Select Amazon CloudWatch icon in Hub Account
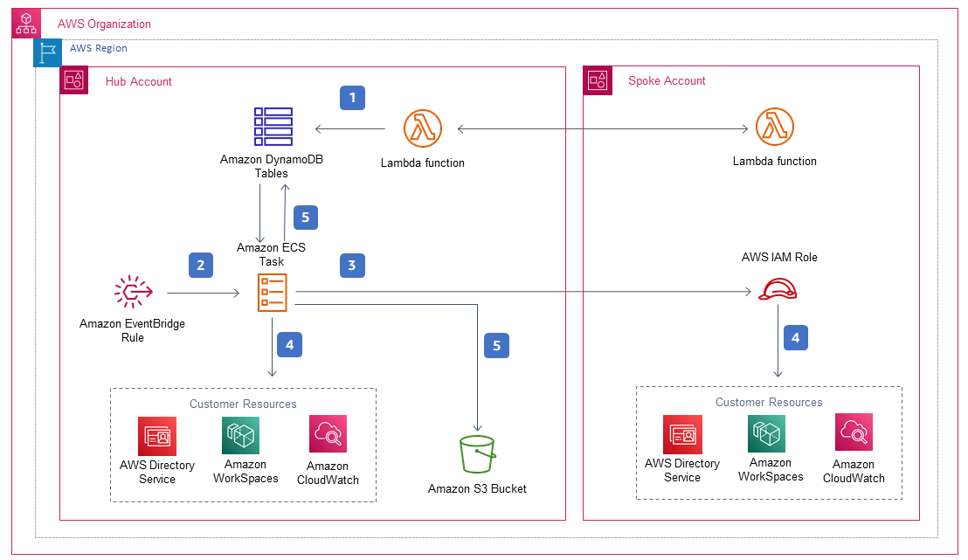968x560 pixels. click(328, 434)
